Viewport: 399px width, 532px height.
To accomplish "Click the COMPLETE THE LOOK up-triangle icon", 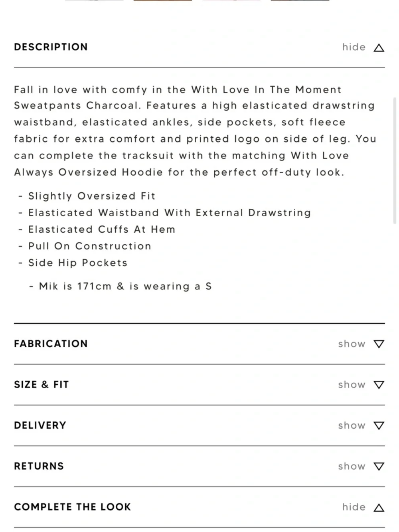I will [379, 508].
